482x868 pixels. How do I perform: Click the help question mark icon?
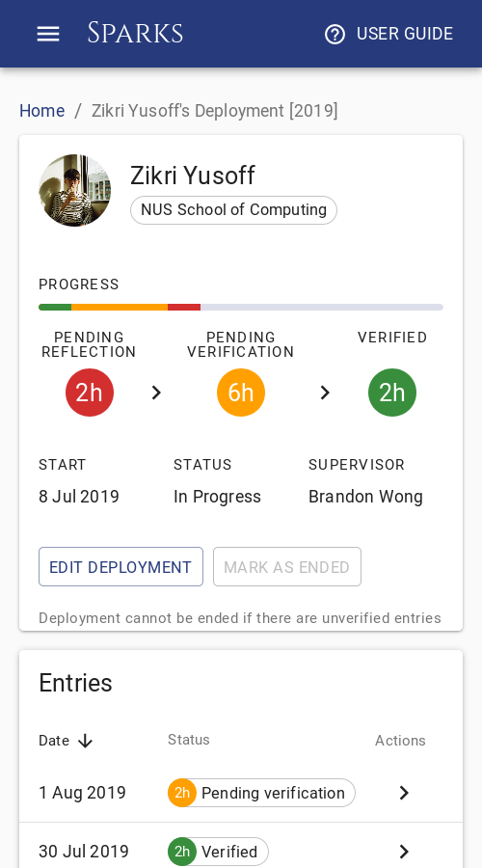pyautogui.click(x=335, y=35)
